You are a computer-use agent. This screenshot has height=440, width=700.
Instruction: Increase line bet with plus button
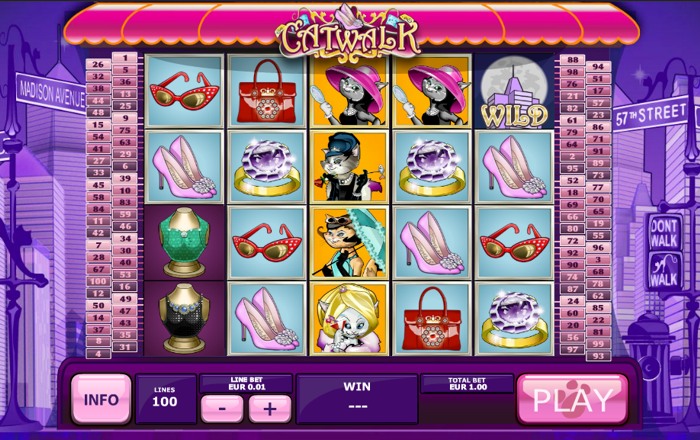[x=270, y=408]
